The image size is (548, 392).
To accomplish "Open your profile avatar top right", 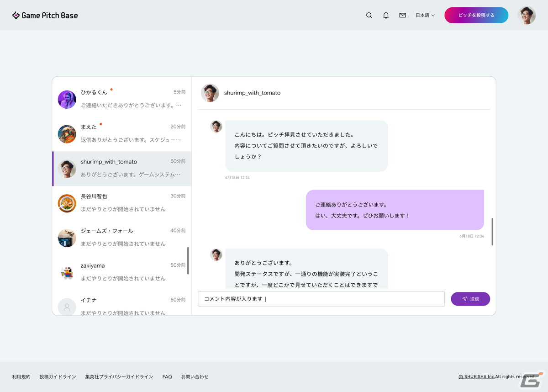I will point(527,15).
